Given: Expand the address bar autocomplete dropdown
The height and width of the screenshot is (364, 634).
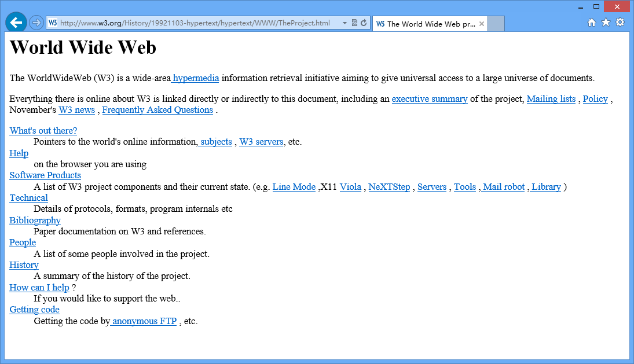Looking at the screenshot, I should click(345, 23).
